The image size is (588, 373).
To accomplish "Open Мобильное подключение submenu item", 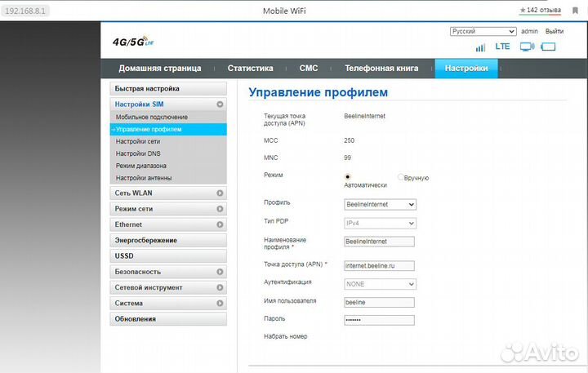I will click(x=168, y=117).
